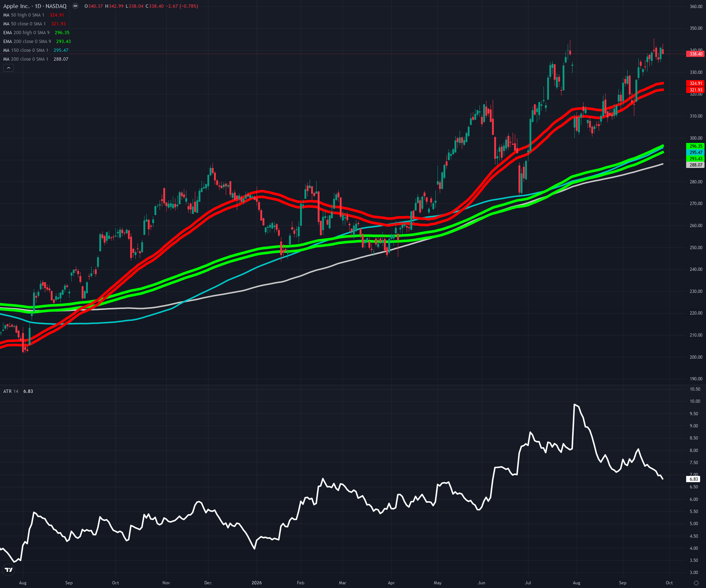Click the Aug label at time axis start
This screenshot has height=588, width=706.
click(23, 583)
